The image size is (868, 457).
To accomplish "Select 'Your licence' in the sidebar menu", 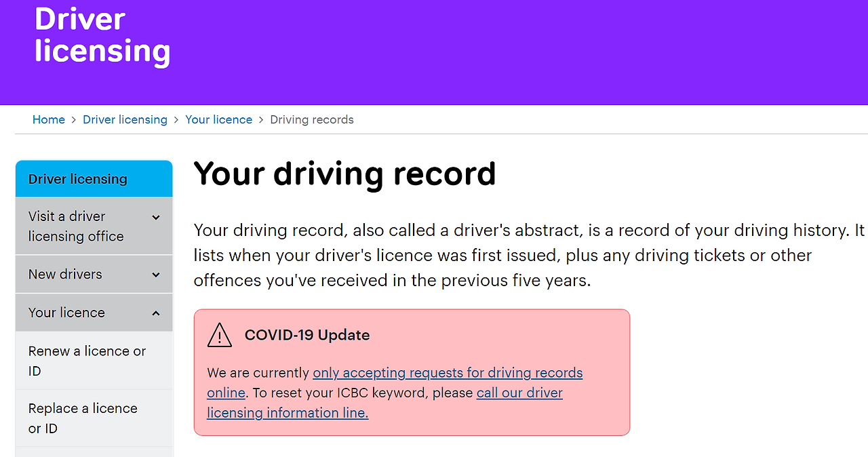I will click(66, 313).
